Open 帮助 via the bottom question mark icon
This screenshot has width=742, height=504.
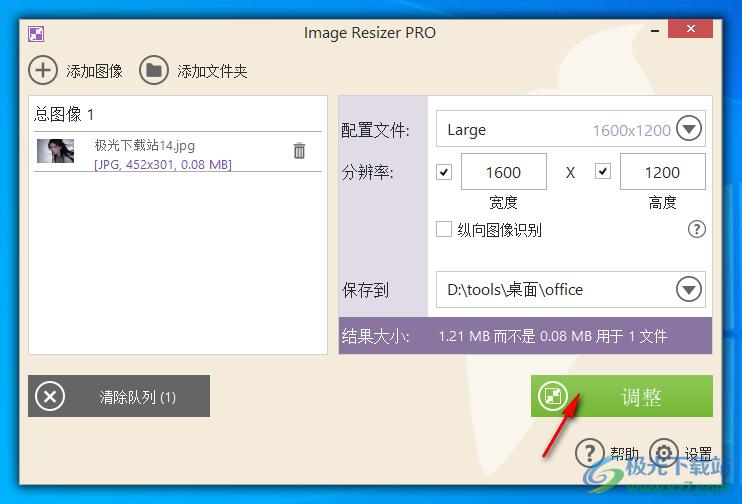(591, 453)
